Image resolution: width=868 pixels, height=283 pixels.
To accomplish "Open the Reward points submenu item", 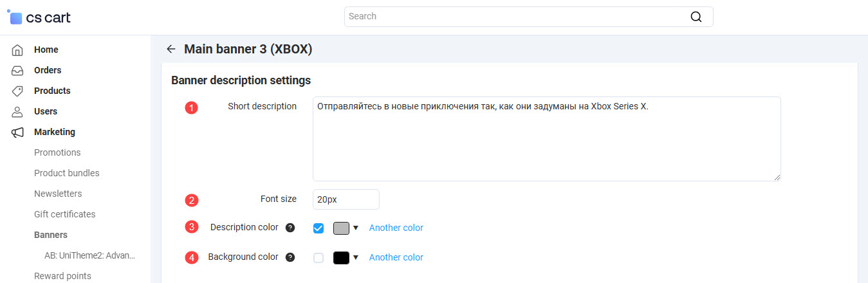I will [x=62, y=276].
